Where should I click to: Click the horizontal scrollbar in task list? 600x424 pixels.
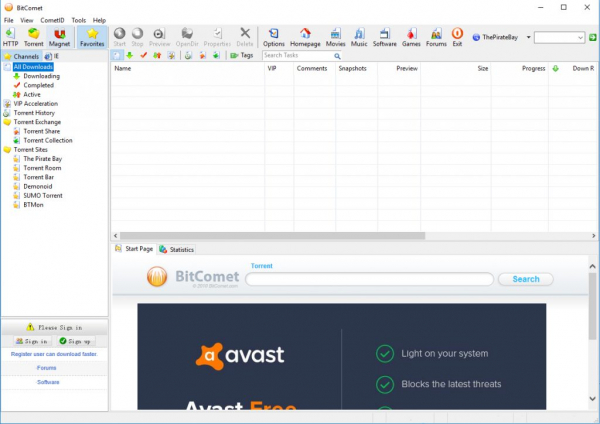pyautogui.click(x=272, y=236)
